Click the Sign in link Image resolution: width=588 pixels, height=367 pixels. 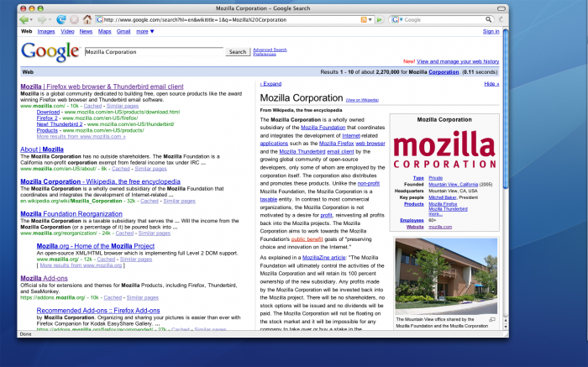coord(491,31)
